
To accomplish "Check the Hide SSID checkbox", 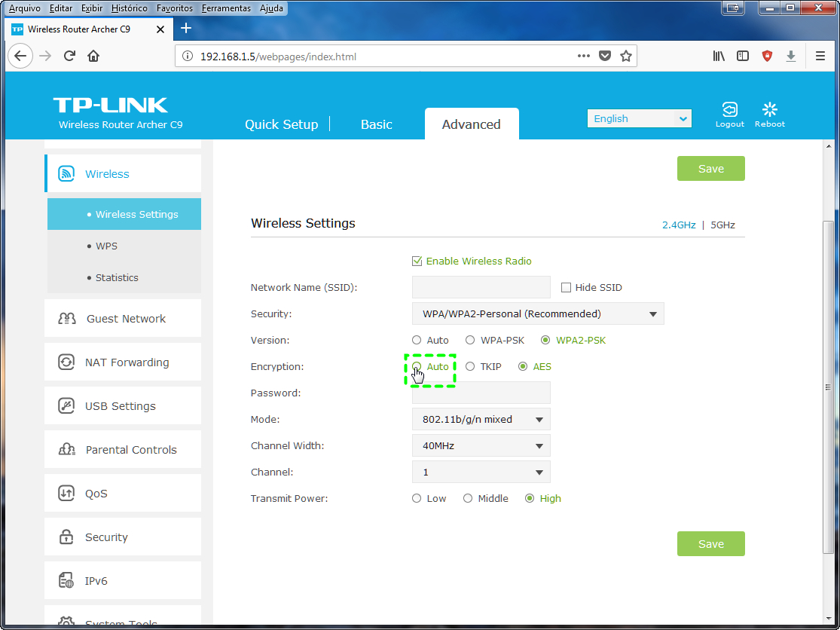I will tap(566, 288).
